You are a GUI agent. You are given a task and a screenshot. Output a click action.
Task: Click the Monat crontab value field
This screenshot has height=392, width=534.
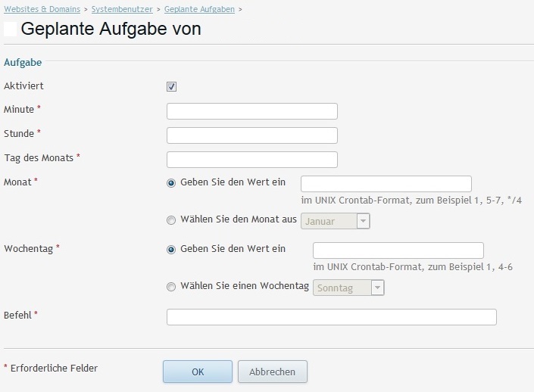pyautogui.click(x=386, y=184)
